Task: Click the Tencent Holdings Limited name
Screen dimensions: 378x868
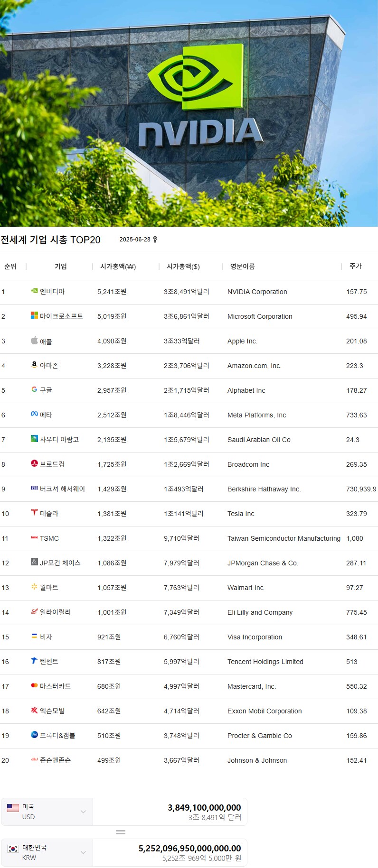Action: pyautogui.click(x=265, y=662)
